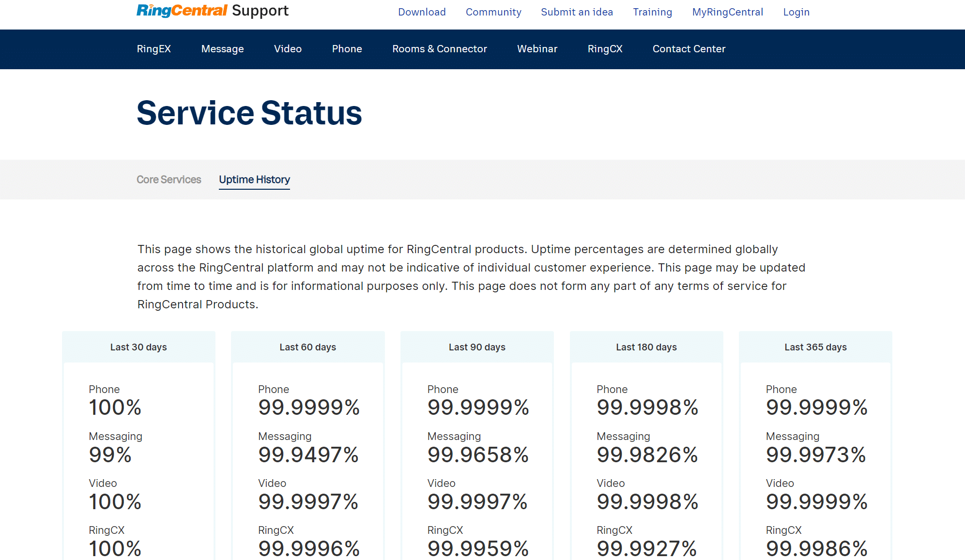Click Webinar in the navigation bar
Screen dimensions: 965x560
pyautogui.click(x=537, y=49)
